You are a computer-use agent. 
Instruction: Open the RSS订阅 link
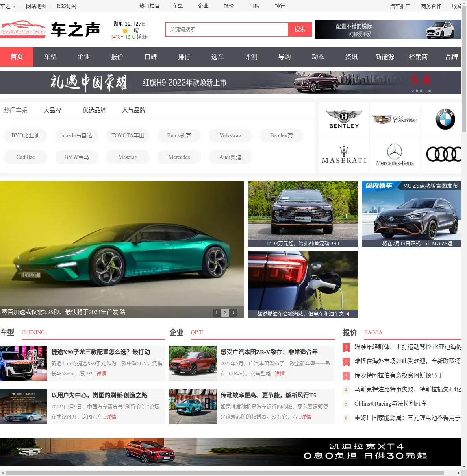pyautogui.click(x=67, y=6)
